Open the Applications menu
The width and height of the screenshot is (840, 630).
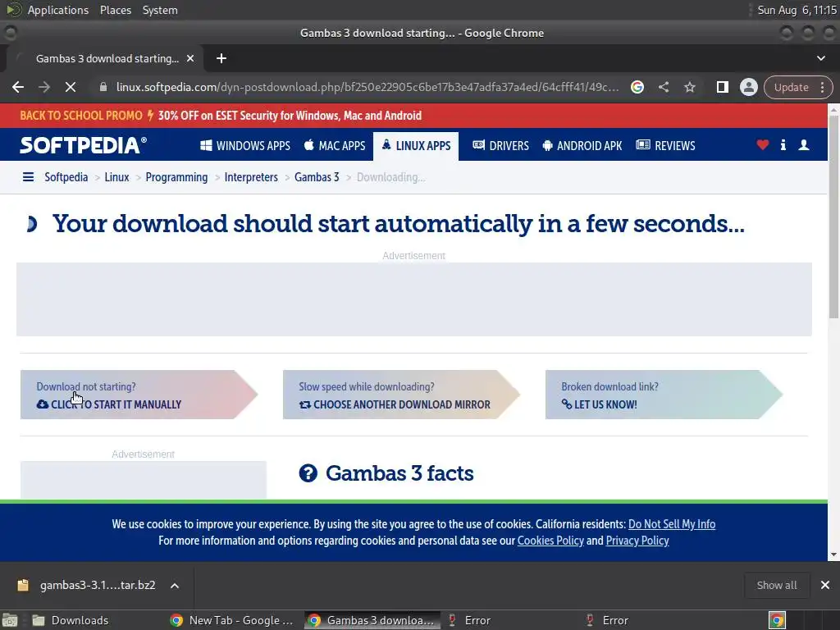click(x=58, y=10)
